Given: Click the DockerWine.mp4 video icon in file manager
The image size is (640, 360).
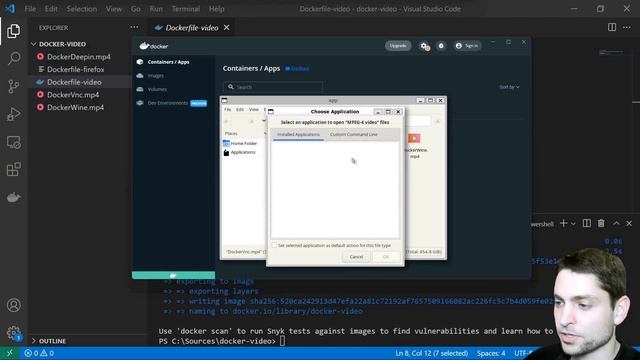Looking at the screenshot, I should (414, 138).
